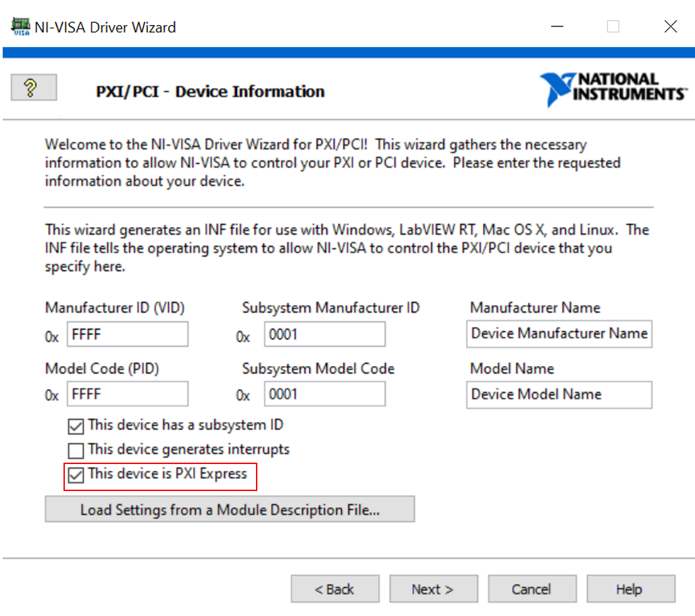Click the Manufacturer Name text box
This screenshot has height=616, width=695.
pos(559,334)
